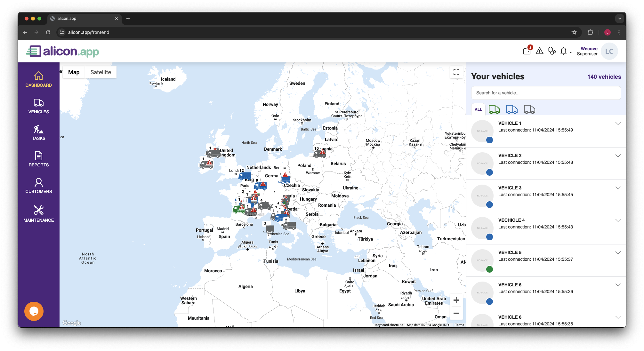Expand VECHICLE 4 details chevron

pyautogui.click(x=618, y=220)
